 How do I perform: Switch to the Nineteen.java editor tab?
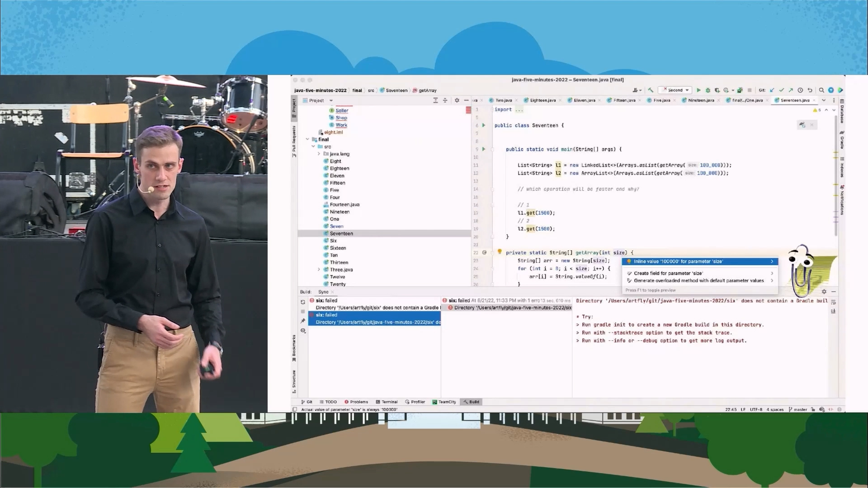click(x=701, y=100)
